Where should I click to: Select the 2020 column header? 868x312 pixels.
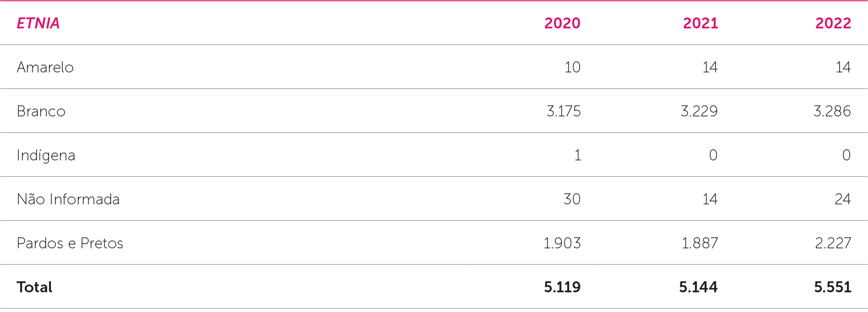point(562,23)
